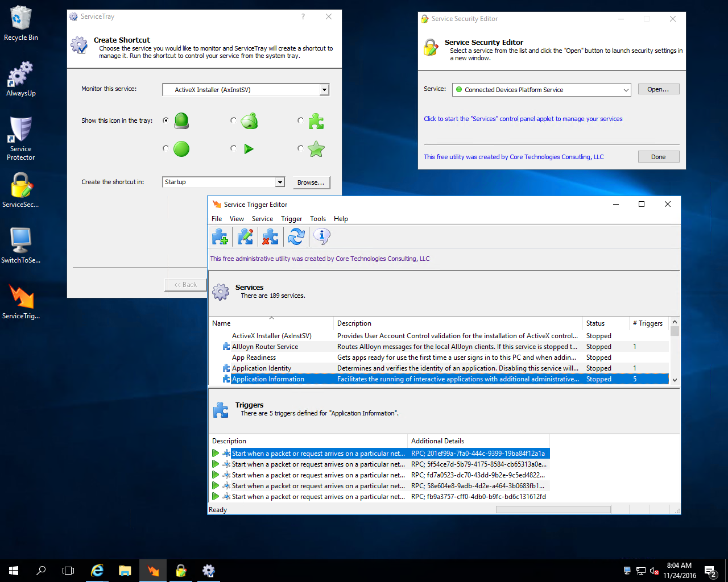The image size is (728, 582).
Task: Switch to Service Trigger Editor taskbar button
Action: click(153, 571)
